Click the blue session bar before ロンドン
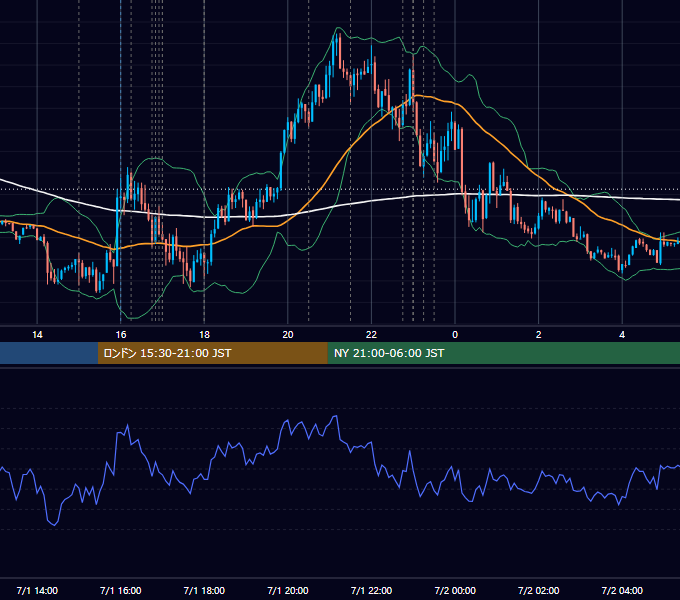680x600 pixels. click(49, 353)
